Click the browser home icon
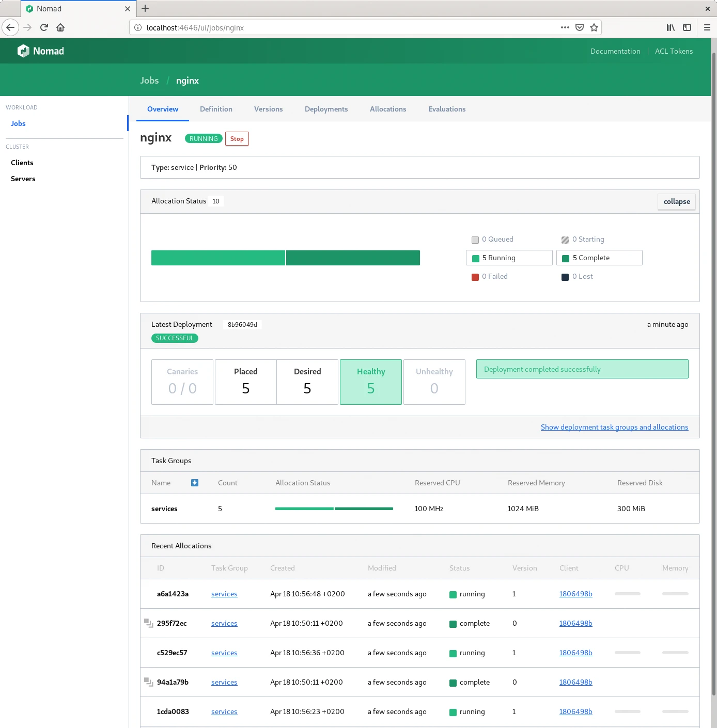717x728 pixels. click(60, 27)
